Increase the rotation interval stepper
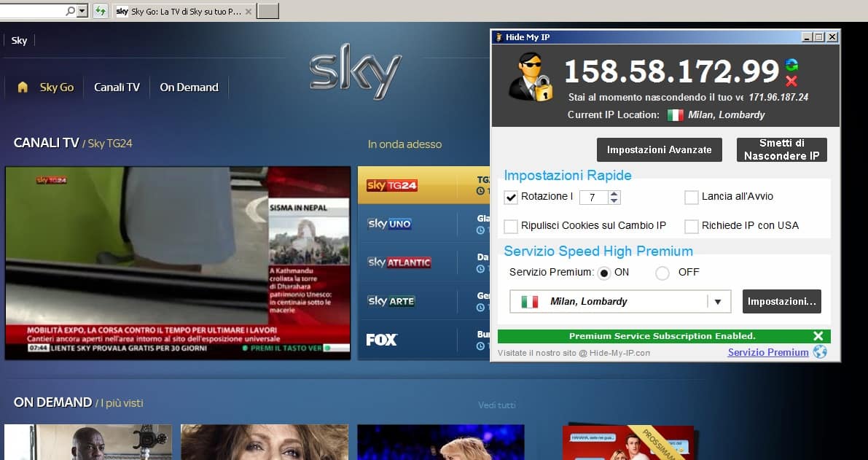Screen dimensions: 868x460 [x=614, y=194]
